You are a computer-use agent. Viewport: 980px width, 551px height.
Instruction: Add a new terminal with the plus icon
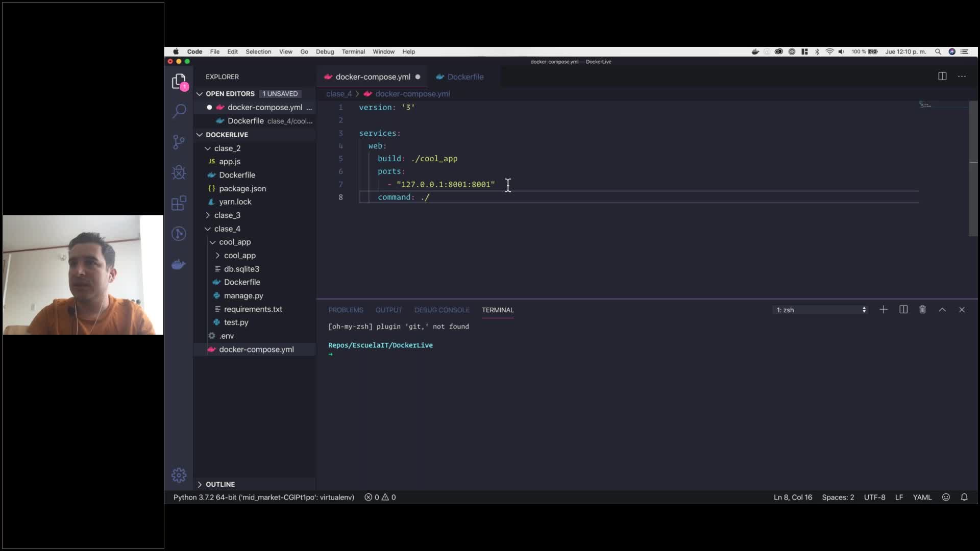click(x=883, y=310)
